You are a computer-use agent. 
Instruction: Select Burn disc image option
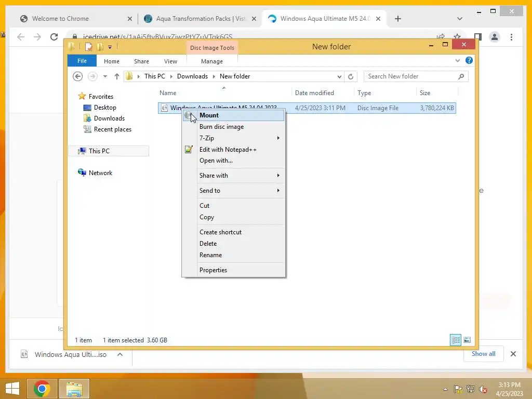[x=233, y=127]
